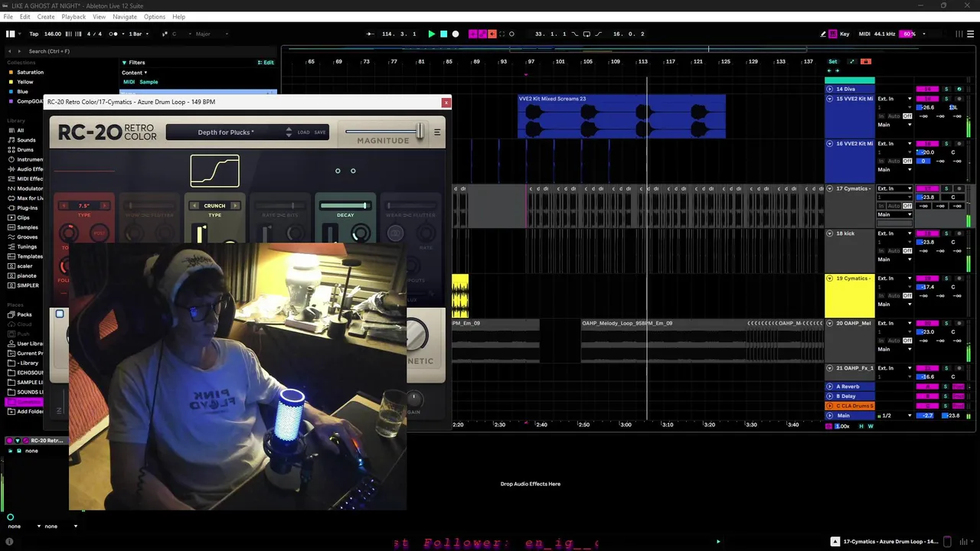
Task: Click the Edit filters button
Action: [x=266, y=63]
